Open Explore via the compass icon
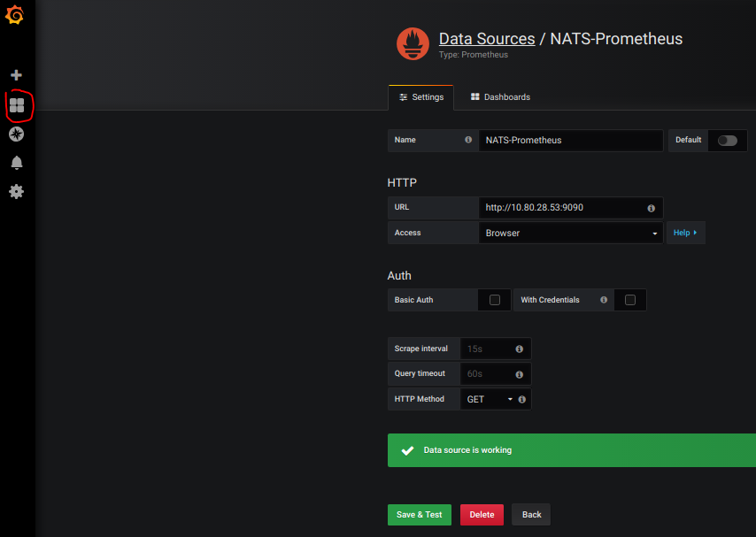The height and width of the screenshot is (537, 756). (x=18, y=134)
